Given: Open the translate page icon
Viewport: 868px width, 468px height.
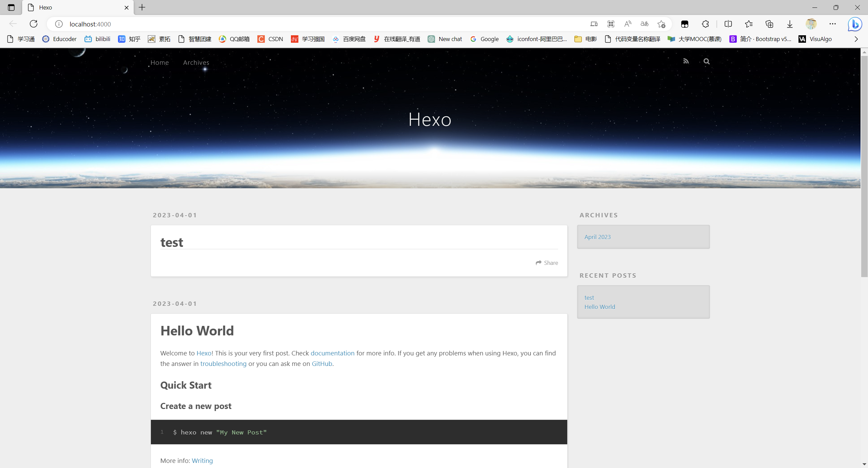Looking at the screenshot, I should click(645, 24).
